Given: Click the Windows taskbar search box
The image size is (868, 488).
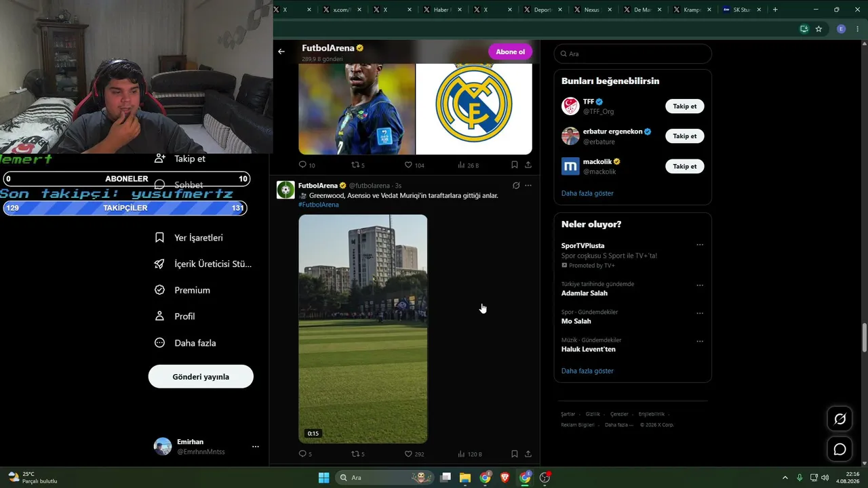Looking at the screenshot, I should 385,478.
